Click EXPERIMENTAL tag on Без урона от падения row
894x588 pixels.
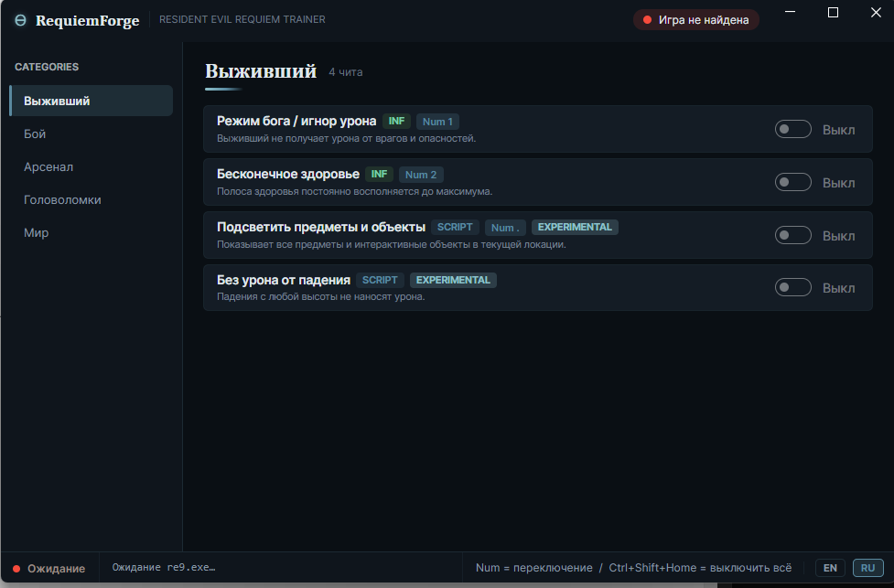pos(453,281)
